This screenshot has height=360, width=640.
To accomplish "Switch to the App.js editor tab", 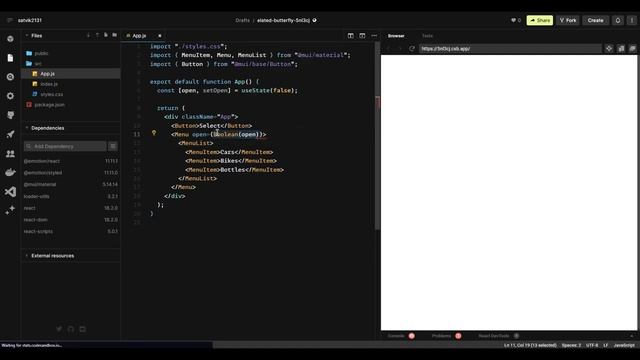I will click(139, 36).
